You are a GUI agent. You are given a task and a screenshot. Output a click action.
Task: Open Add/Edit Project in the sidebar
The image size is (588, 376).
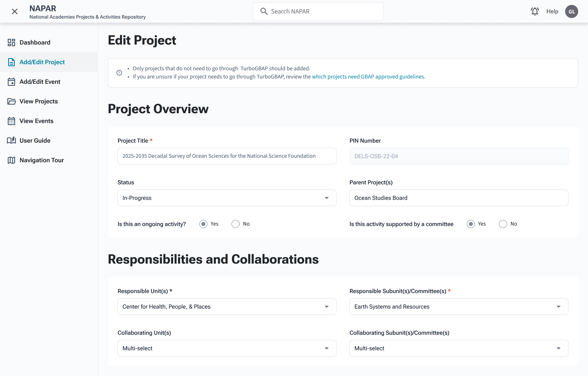[42, 62]
